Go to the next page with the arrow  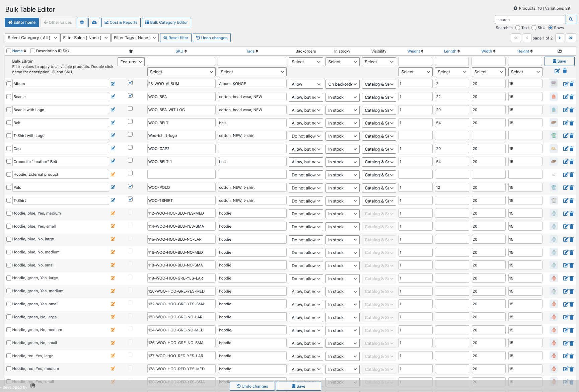(x=560, y=38)
